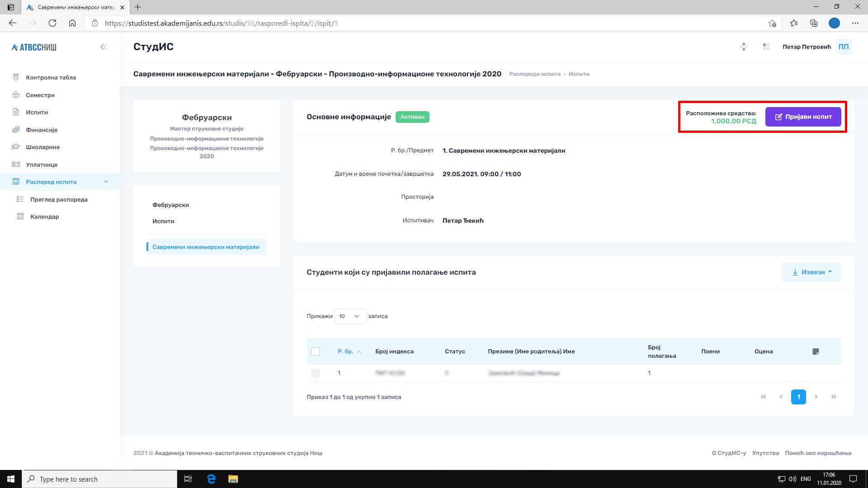Select page 1 in pagination
Viewport: 868px width, 488px height.
pyautogui.click(x=798, y=397)
